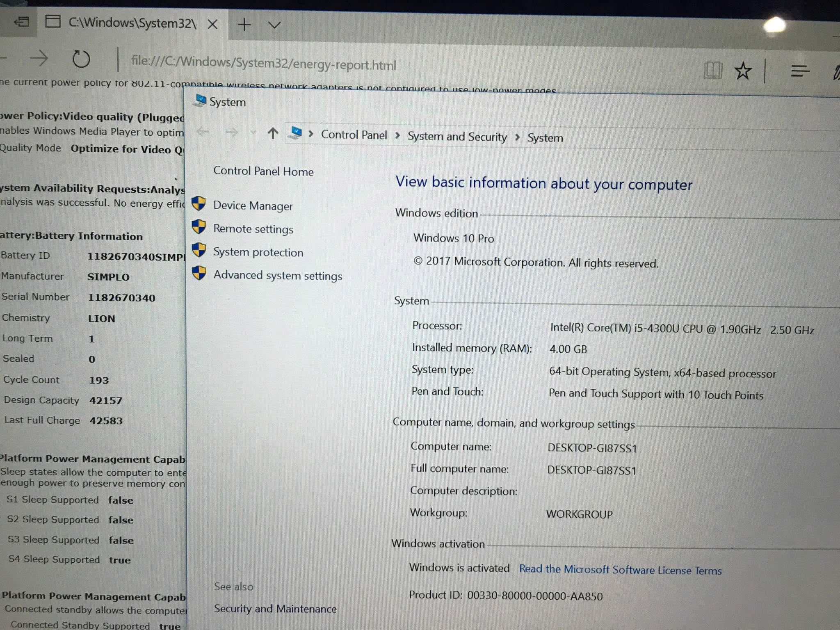The height and width of the screenshot is (630, 840).
Task: Click shield icon beside System protection
Action: coord(199,249)
